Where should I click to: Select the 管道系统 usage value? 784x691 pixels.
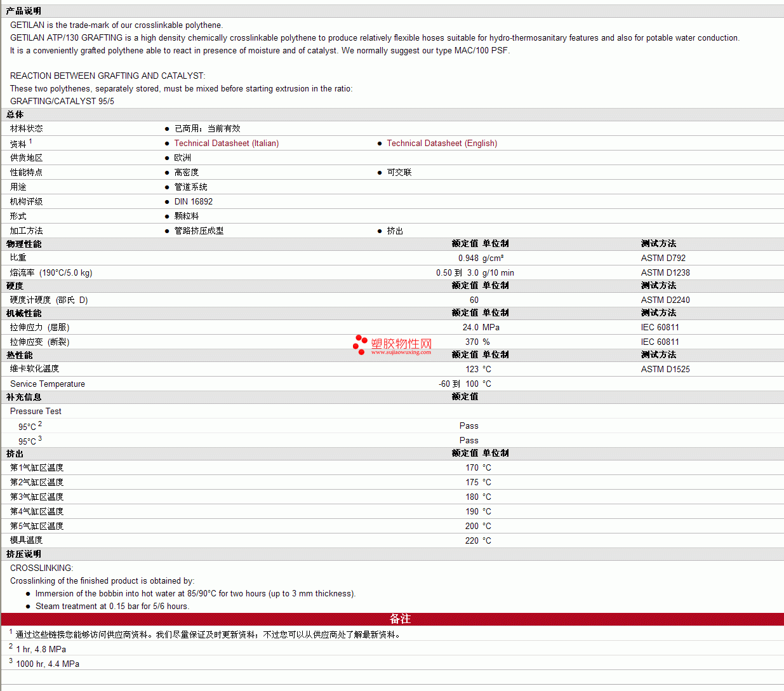[191, 187]
